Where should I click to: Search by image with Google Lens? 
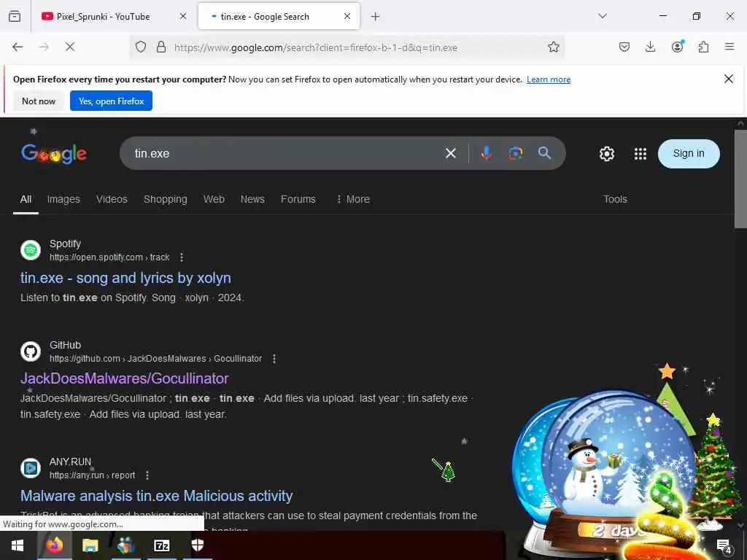pos(516,153)
